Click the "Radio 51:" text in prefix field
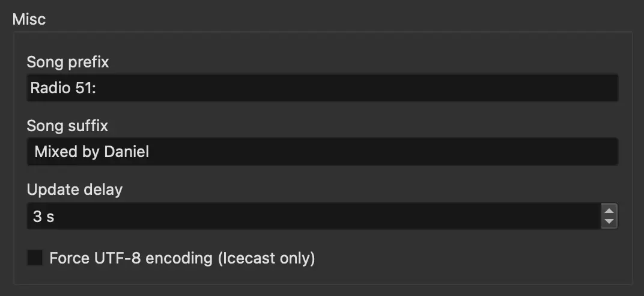The image size is (644, 296). (x=67, y=88)
